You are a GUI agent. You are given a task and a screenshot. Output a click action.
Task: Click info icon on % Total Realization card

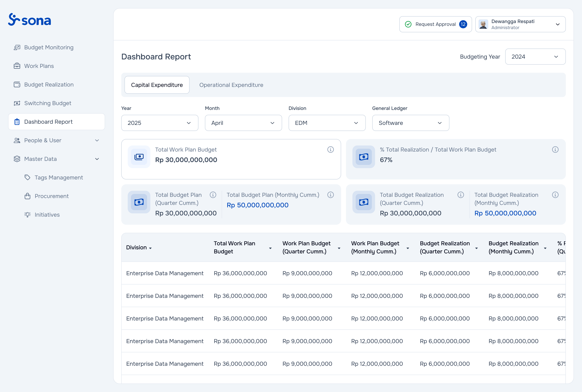pos(555,150)
